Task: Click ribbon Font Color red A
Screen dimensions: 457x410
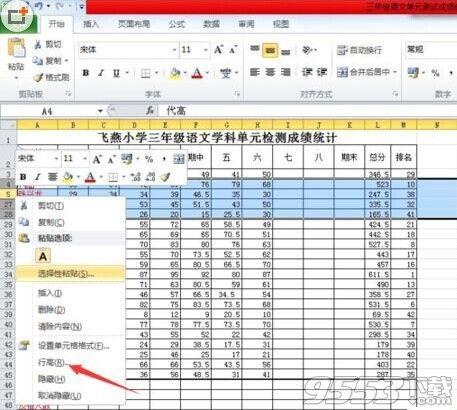Action: pyautogui.click(x=197, y=73)
